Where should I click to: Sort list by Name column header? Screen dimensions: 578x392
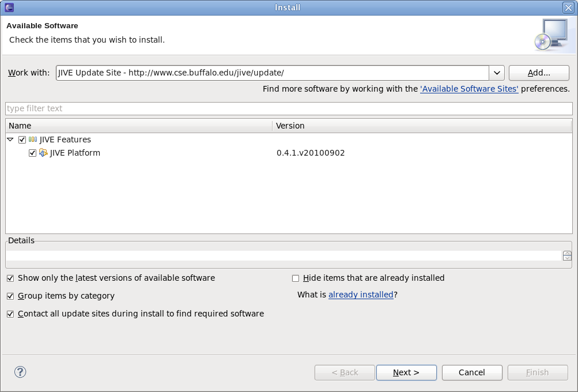click(x=138, y=126)
